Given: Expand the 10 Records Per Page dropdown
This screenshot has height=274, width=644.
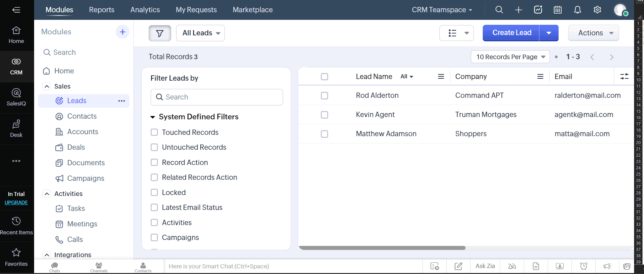Looking at the screenshot, I should click(510, 57).
